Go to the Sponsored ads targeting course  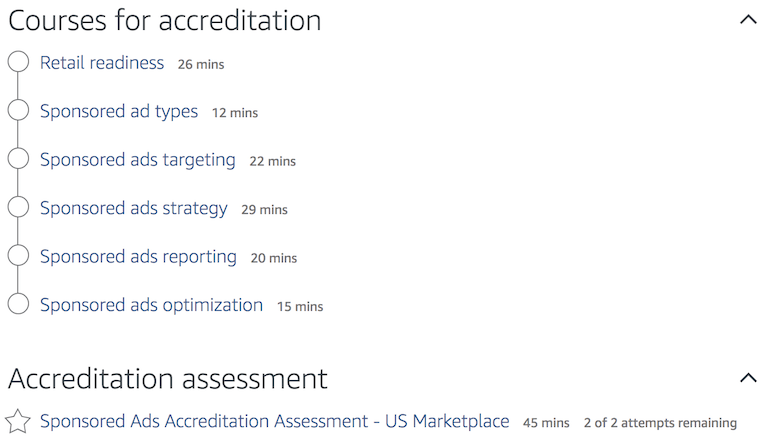pos(138,161)
